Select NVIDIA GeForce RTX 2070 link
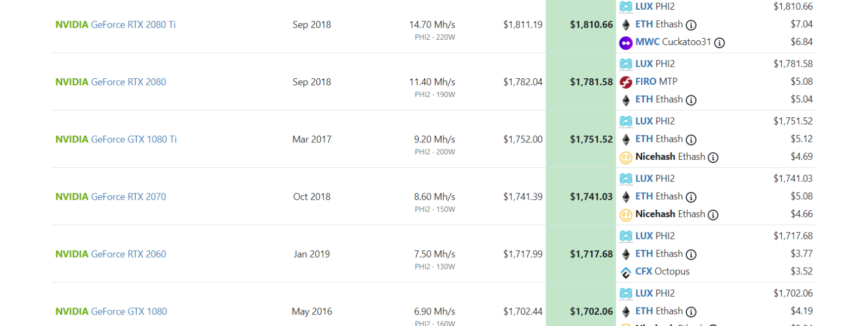The width and height of the screenshot is (868, 326). click(111, 197)
